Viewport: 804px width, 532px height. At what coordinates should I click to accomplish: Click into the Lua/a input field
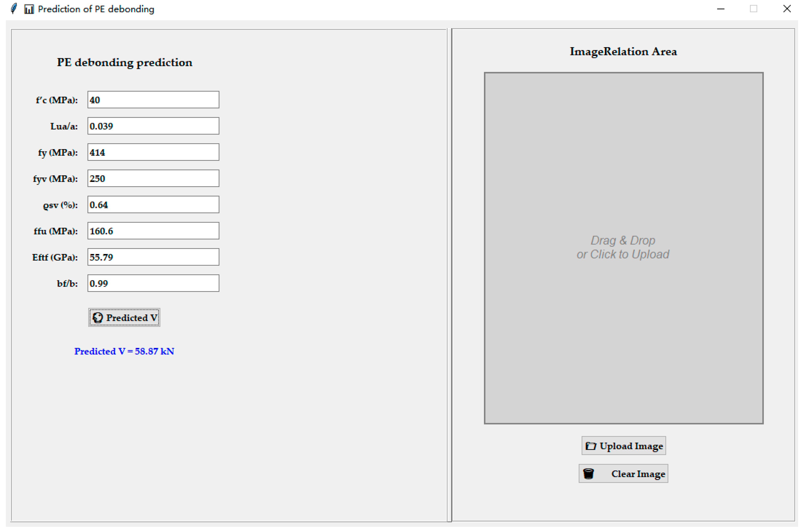(153, 126)
